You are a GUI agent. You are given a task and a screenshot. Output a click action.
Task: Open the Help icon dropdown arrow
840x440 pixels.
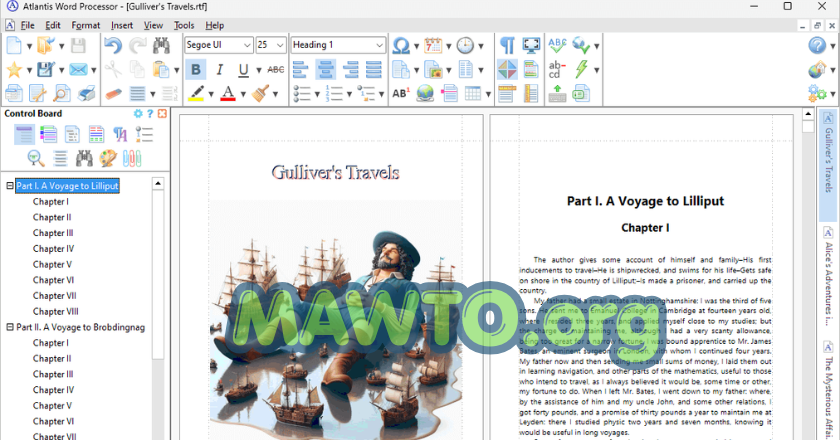[x=833, y=46]
